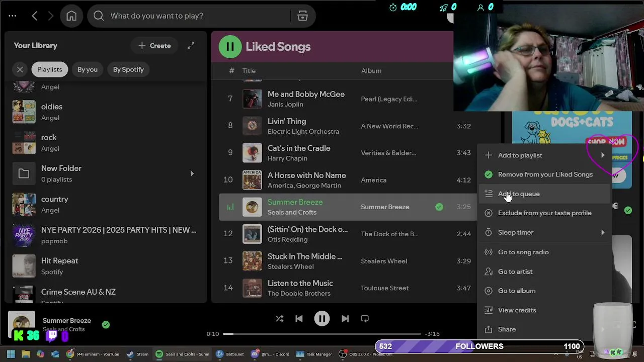Image resolution: width=644 pixels, height=362 pixels.
Task: Choose Go to artist
Action: [x=544, y=271]
